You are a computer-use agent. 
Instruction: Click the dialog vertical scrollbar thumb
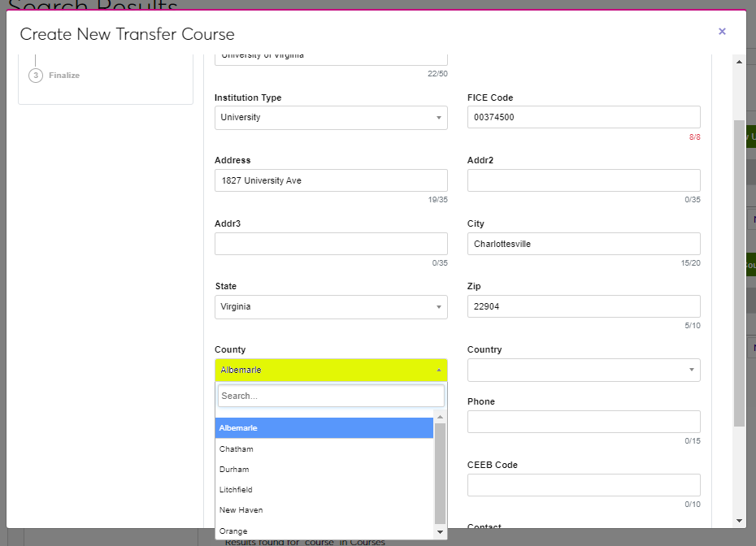(x=739, y=273)
